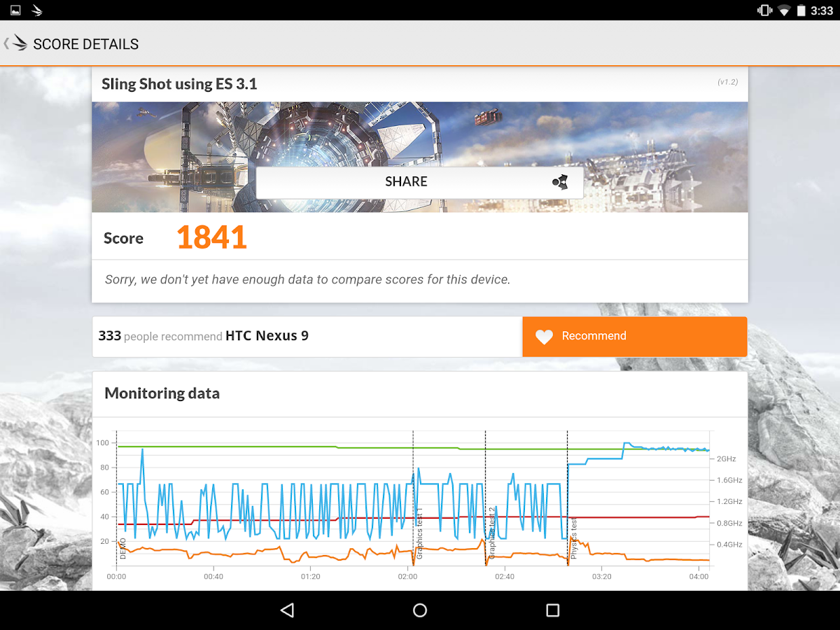Tap the 03:20 time axis label
Screen dimensions: 840x630
601,577
